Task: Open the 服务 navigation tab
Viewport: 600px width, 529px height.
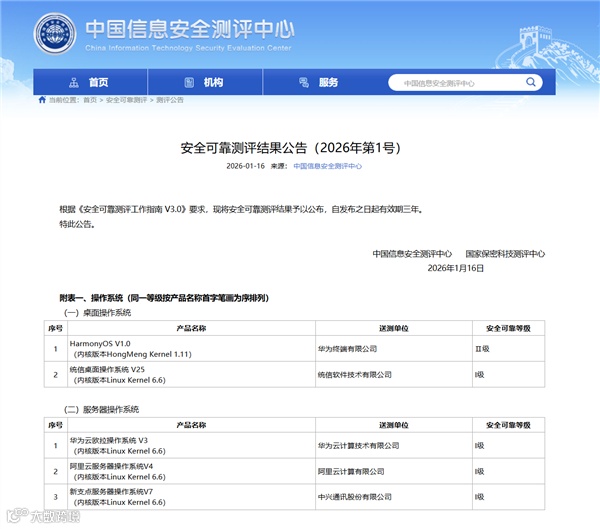Action: (x=320, y=82)
